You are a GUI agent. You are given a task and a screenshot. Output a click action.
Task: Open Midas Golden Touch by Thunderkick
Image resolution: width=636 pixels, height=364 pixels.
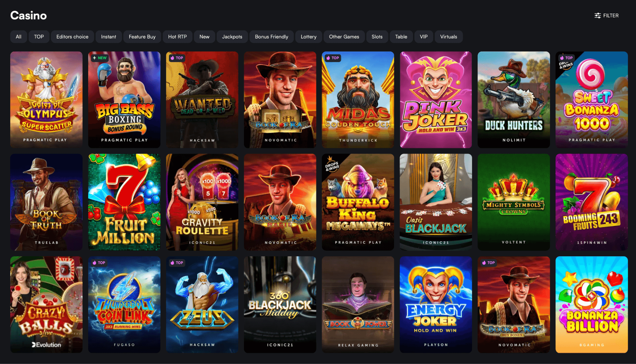[358, 100]
